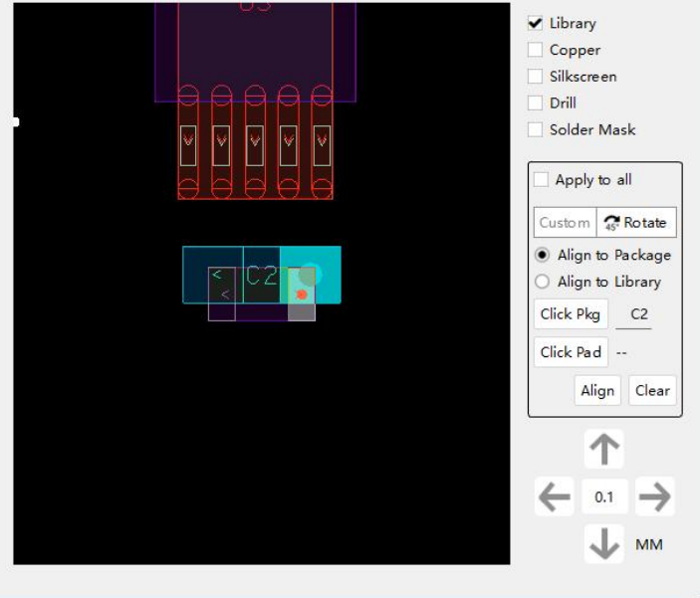The height and width of the screenshot is (598, 700).
Task: Turn on the Drill layer checkbox
Action: [536, 102]
